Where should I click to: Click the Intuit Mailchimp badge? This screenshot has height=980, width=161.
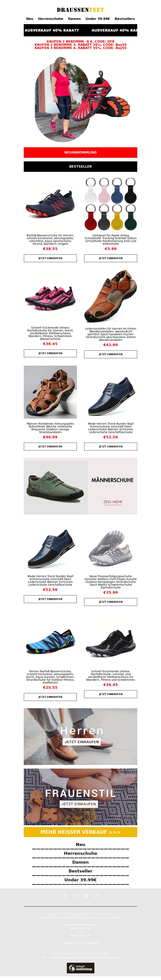[80, 968]
